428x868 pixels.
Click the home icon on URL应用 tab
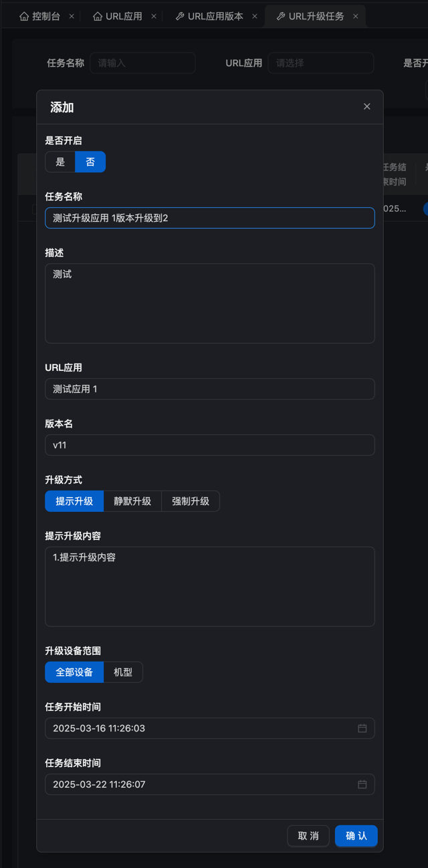point(98,16)
